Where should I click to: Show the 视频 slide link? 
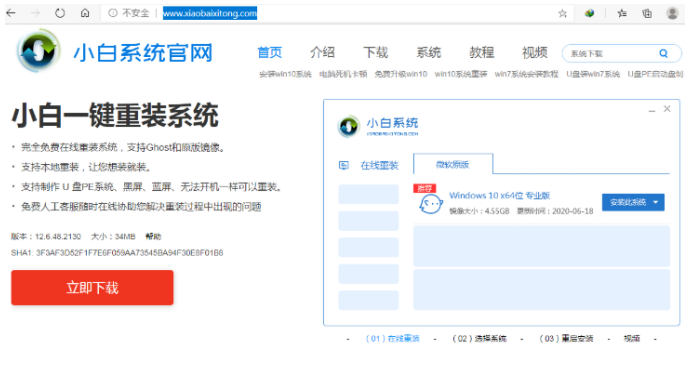point(632,339)
